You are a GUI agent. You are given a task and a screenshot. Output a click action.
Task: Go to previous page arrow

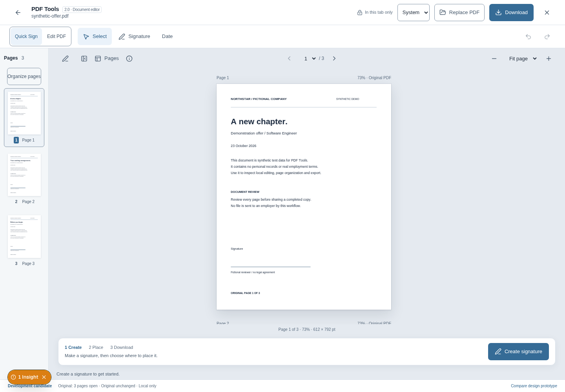[289, 58]
